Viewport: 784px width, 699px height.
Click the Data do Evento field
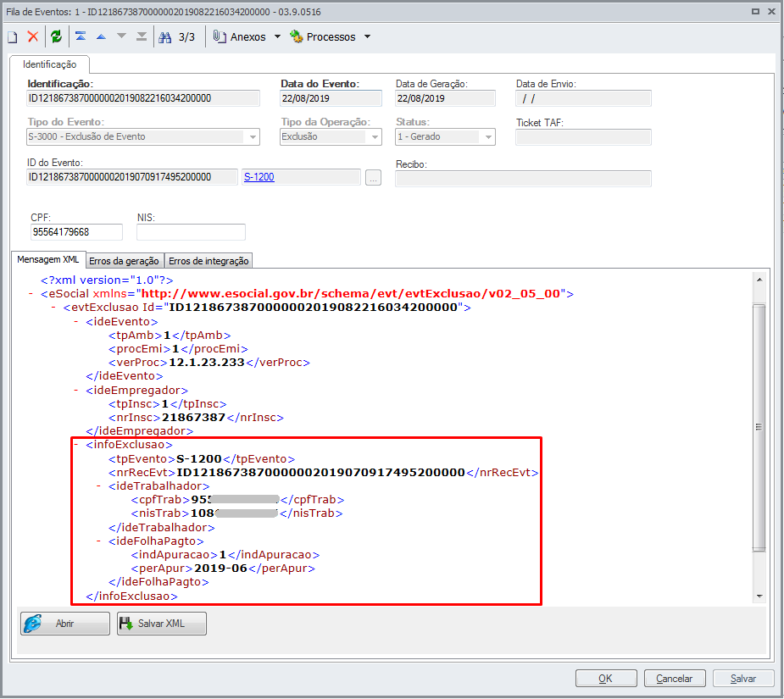[x=331, y=98]
